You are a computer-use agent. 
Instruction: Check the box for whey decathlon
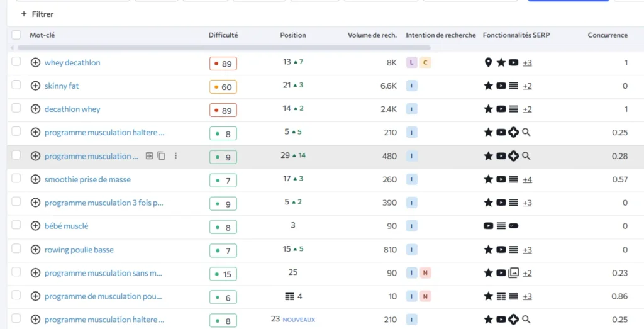tap(16, 62)
